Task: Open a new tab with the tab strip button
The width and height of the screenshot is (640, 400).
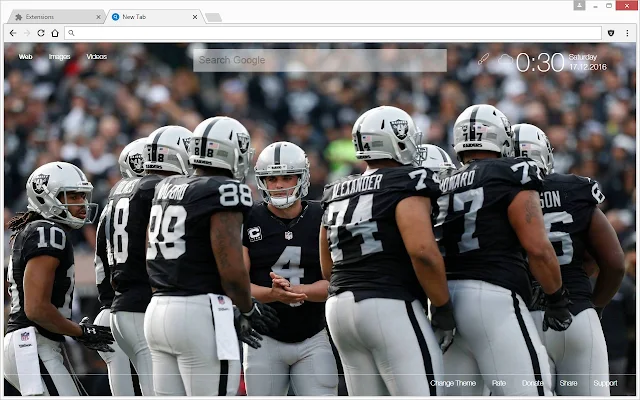Action: 213,17
